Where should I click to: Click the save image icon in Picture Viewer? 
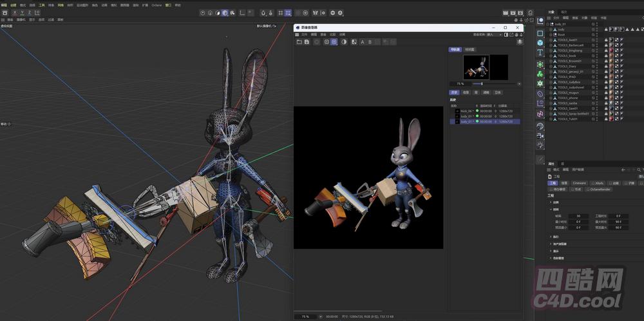pyautogui.click(x=307, y=42)
